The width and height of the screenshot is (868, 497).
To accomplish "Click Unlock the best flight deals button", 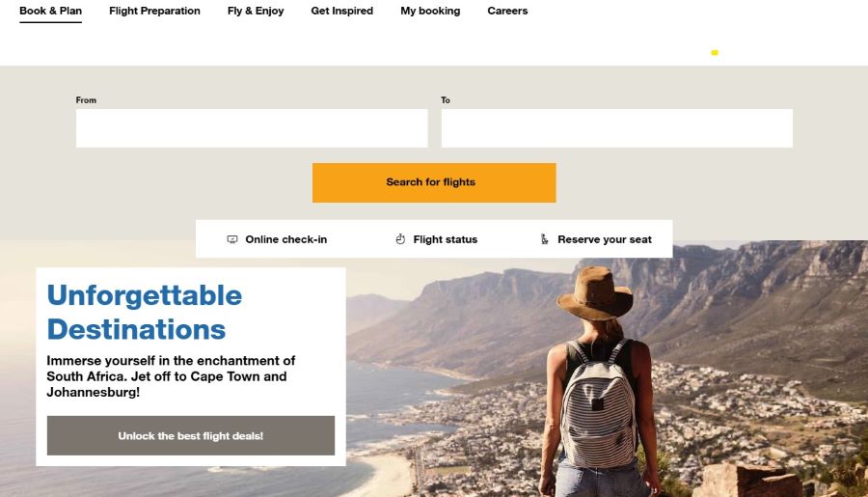I will [190, 436].
